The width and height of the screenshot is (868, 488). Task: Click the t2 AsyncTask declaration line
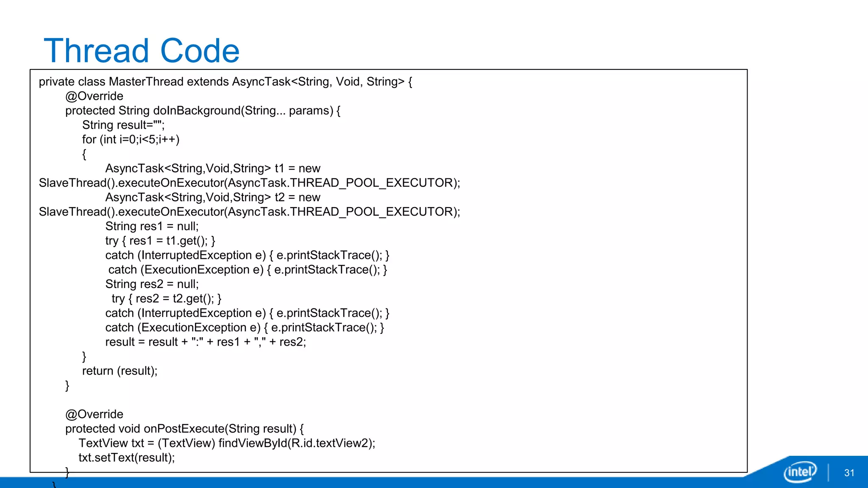click(213, 197)
